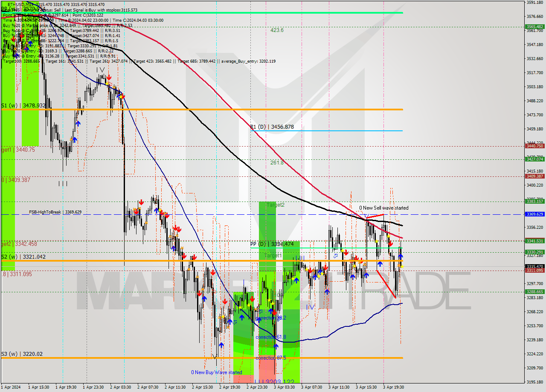Select the '2 Apr 03:30' time axis label
The height and width of the screenshot is (392, 546).
pyautogui.click(x=120, y=387)
